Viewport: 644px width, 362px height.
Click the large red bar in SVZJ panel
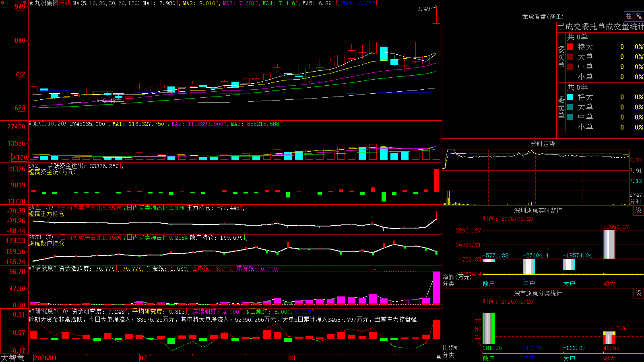[436, 181]
